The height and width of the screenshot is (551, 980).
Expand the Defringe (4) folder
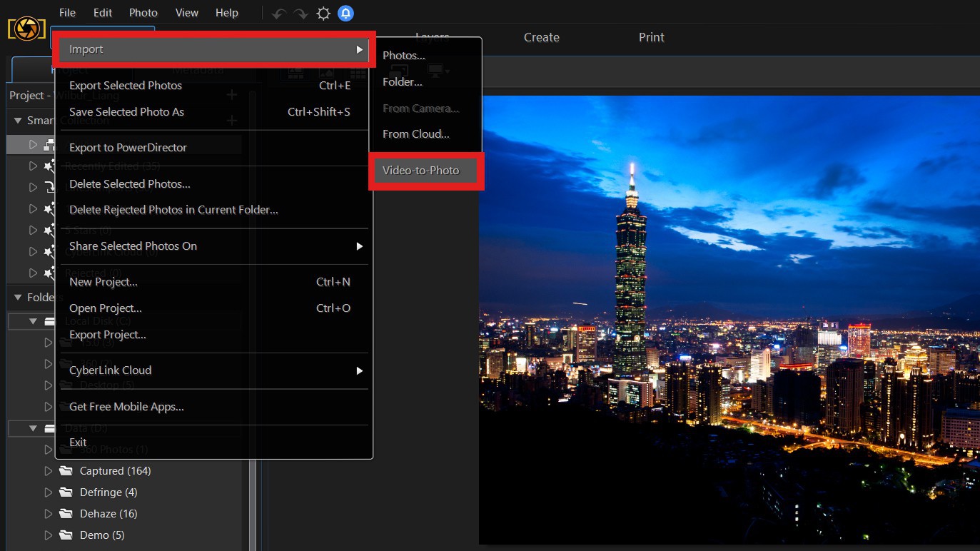(49, 492)
